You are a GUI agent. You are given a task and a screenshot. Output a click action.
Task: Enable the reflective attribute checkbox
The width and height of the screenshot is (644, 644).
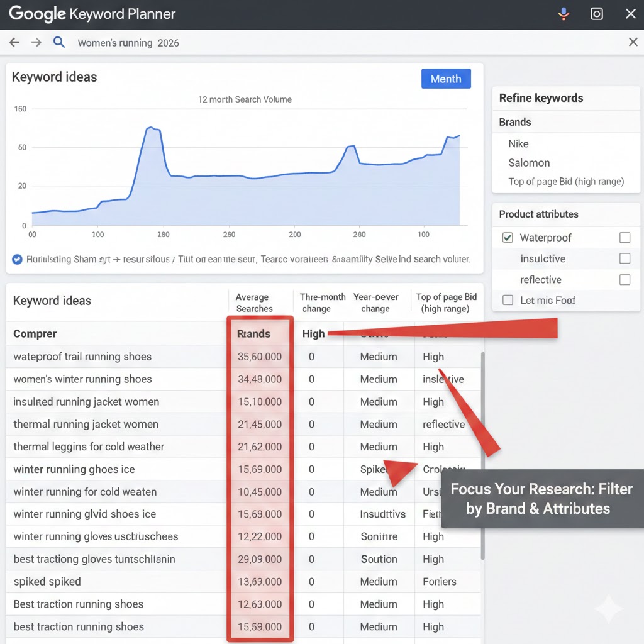[625, 279]
